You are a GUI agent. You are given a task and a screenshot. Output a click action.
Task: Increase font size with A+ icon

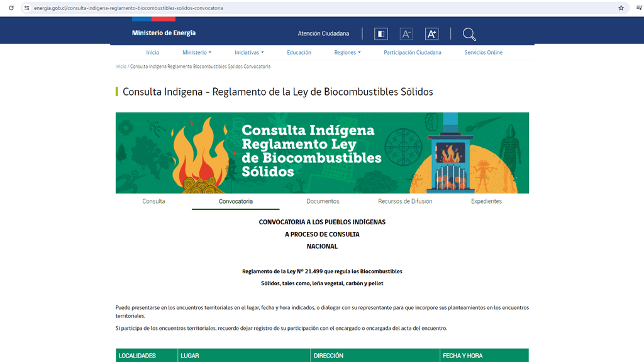click(431, 34)
